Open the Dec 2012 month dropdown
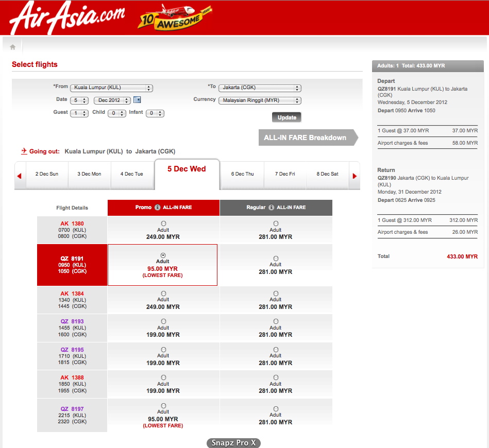 [x=112, y=100]
